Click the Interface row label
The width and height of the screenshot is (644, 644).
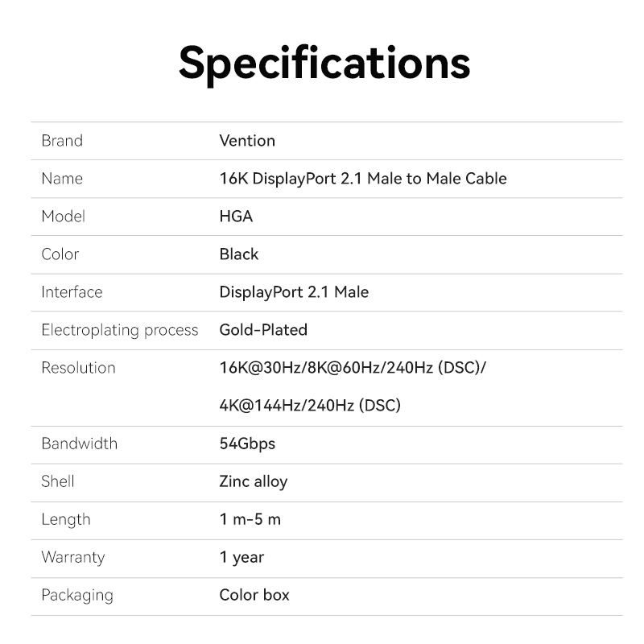click(x=72, y=292)
